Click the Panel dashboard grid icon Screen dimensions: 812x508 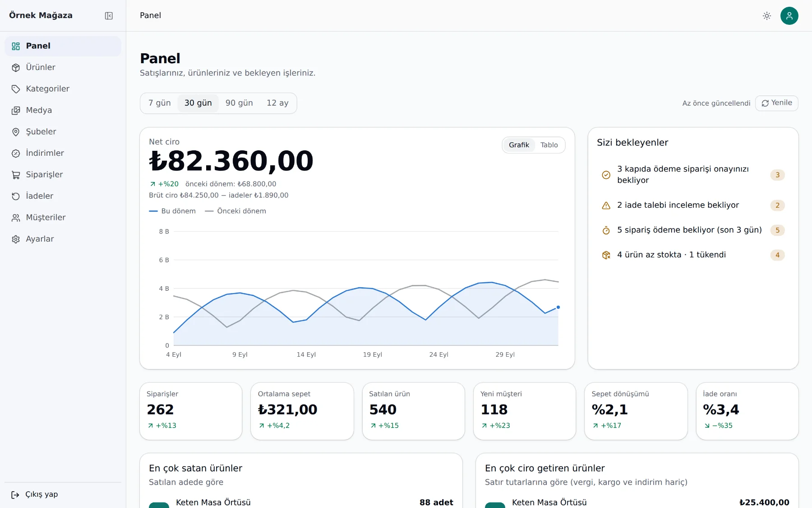pos(16,46)
